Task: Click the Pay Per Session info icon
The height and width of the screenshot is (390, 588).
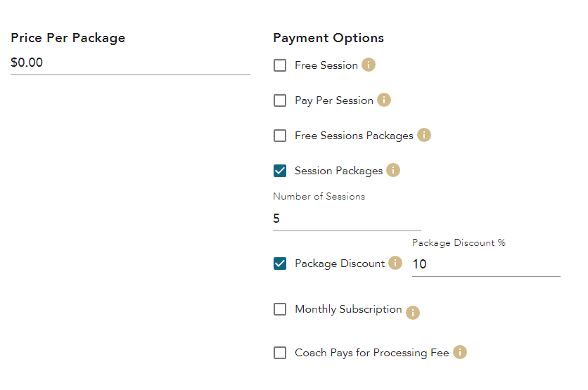Action: point(384,100)
